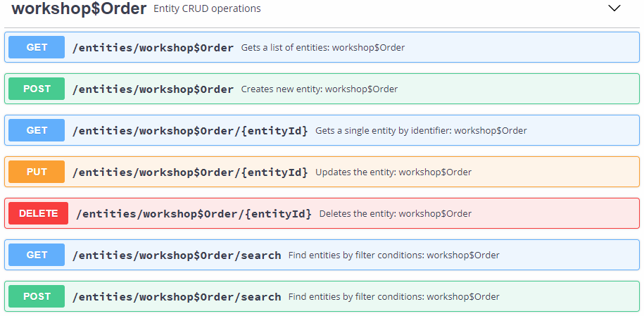Collapse the workshop$Order section using the chevron
The image size is (644, 316).
click(614, 8)
